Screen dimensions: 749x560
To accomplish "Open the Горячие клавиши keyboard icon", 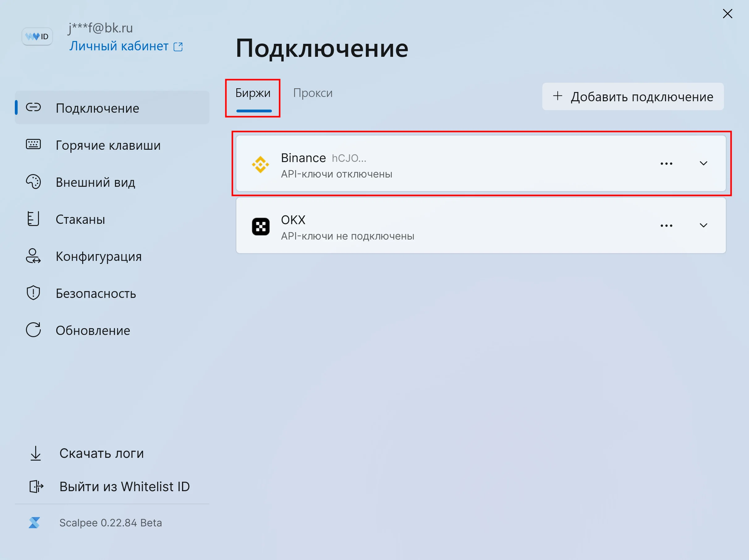I will (x=33, y=145).
